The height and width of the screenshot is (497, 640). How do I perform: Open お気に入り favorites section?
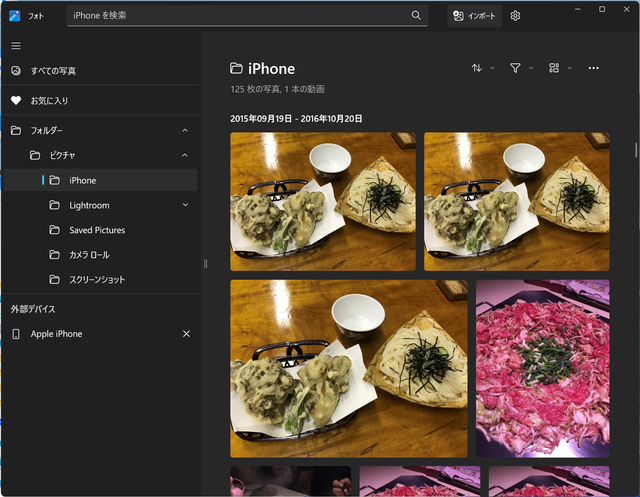49,101
